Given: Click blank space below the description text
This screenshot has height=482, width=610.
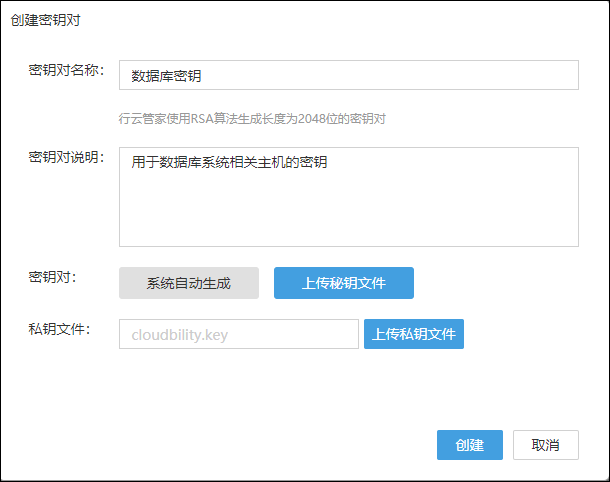Looking at the screenshot, I should click(x=348, y=215).
